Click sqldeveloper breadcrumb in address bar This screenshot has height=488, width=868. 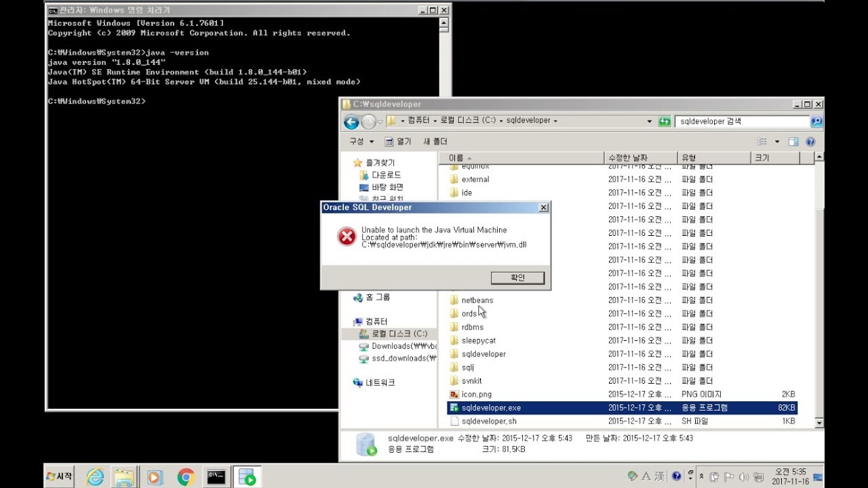pyautogui.click(x=528, y=121)
